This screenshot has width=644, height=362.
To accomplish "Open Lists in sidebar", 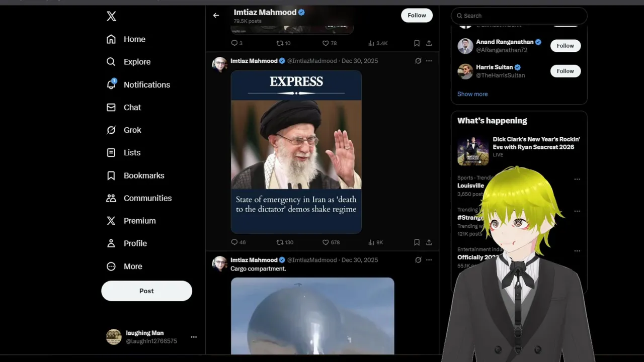I will [123, 152].
